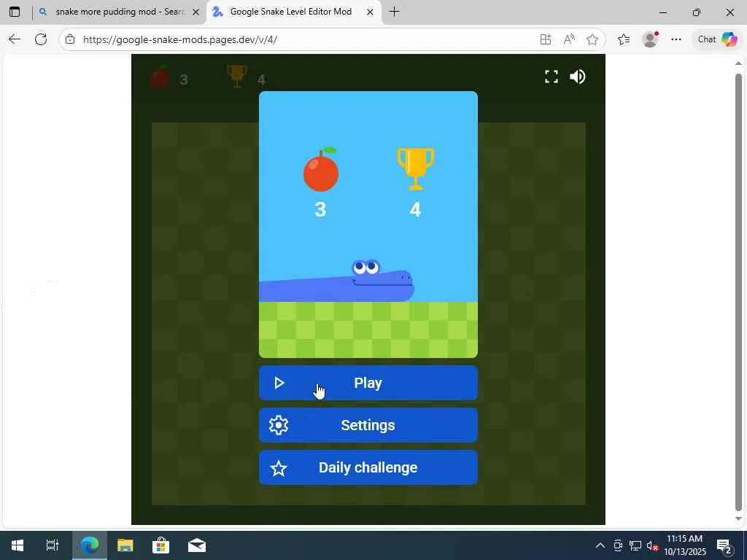The image size is (747, 560).
Task: Mute the game sound speaker icon
Action: (578, 77)
